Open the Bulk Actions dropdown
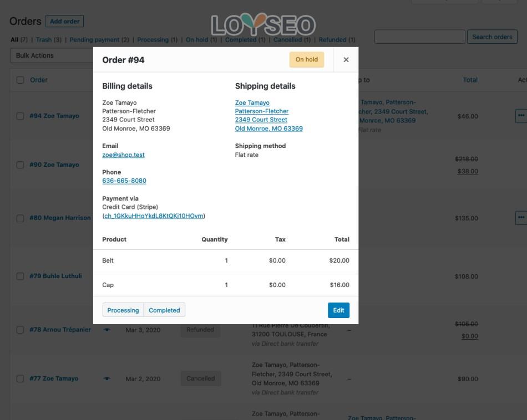 pos(52,55)
